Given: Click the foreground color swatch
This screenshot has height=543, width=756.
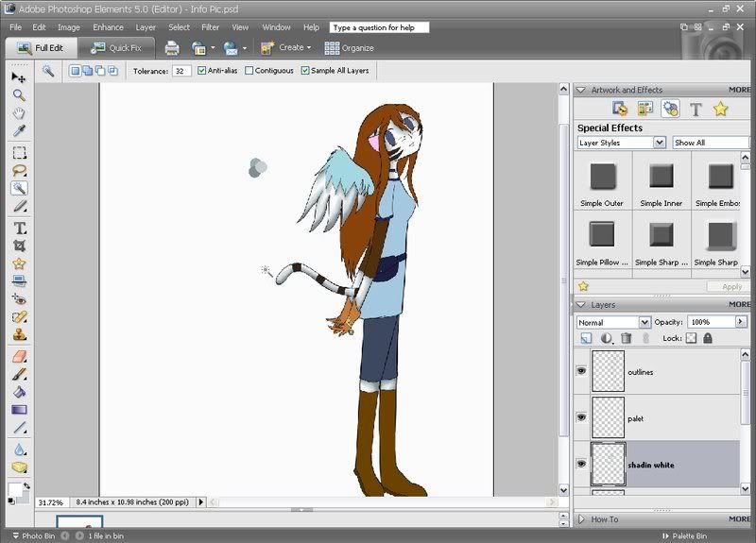Looking at the screenshot, I should coord(15,489).
